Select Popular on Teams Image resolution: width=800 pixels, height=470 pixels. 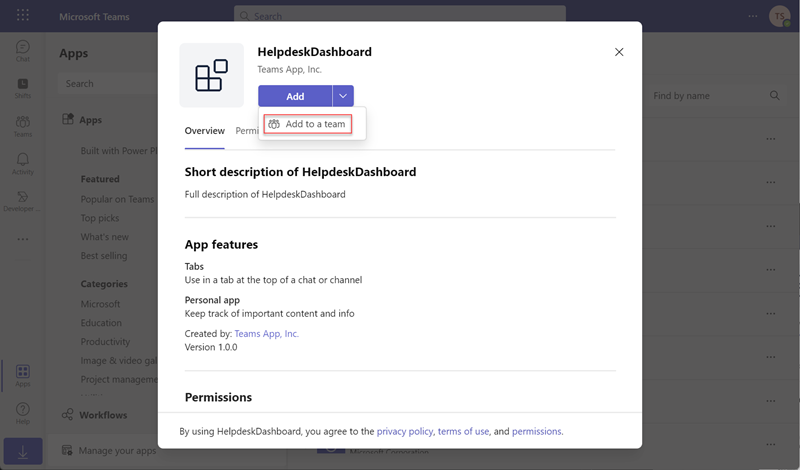[117, 200]
